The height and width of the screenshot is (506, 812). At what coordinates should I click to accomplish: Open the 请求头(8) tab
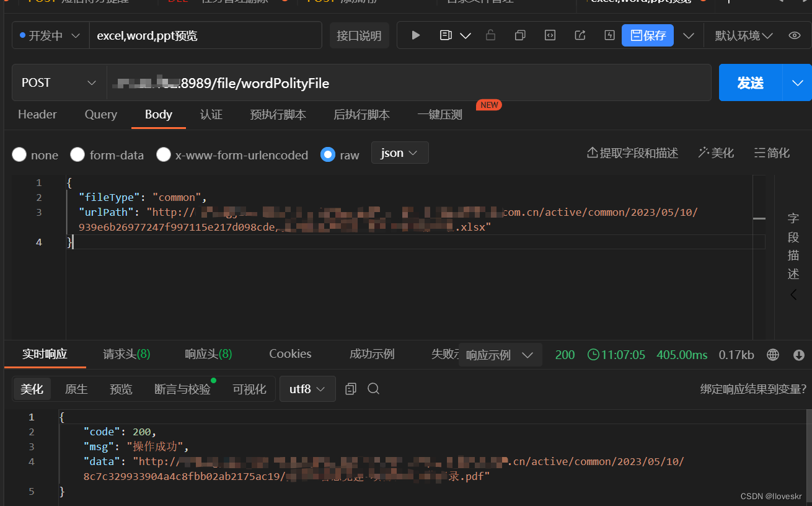point(126,354)
